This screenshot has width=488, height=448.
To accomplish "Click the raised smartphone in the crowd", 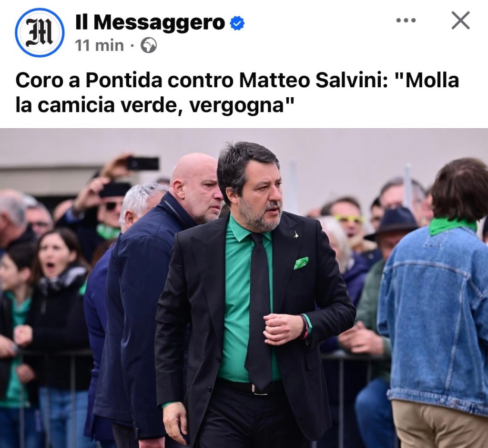I will point(143,163).
